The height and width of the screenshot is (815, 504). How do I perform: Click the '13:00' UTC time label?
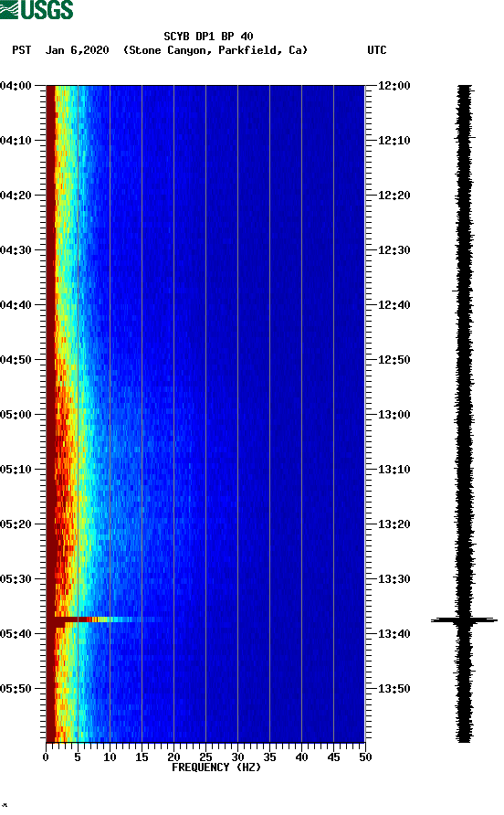pos(394,415)
